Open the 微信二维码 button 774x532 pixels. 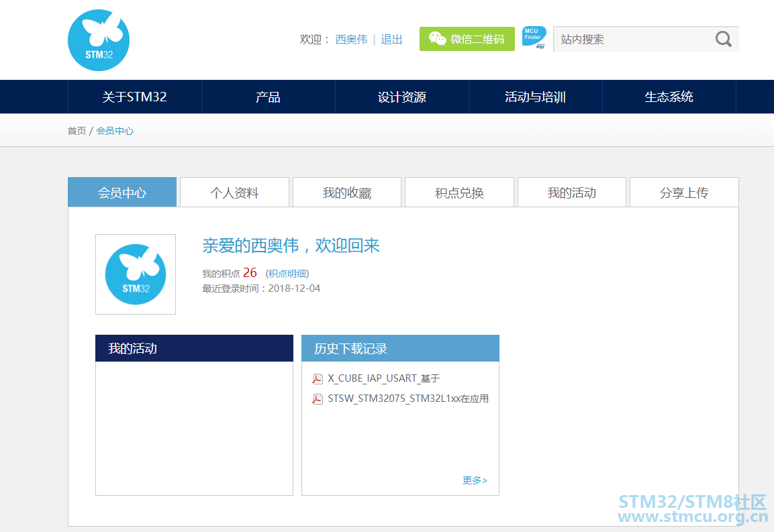467,39
